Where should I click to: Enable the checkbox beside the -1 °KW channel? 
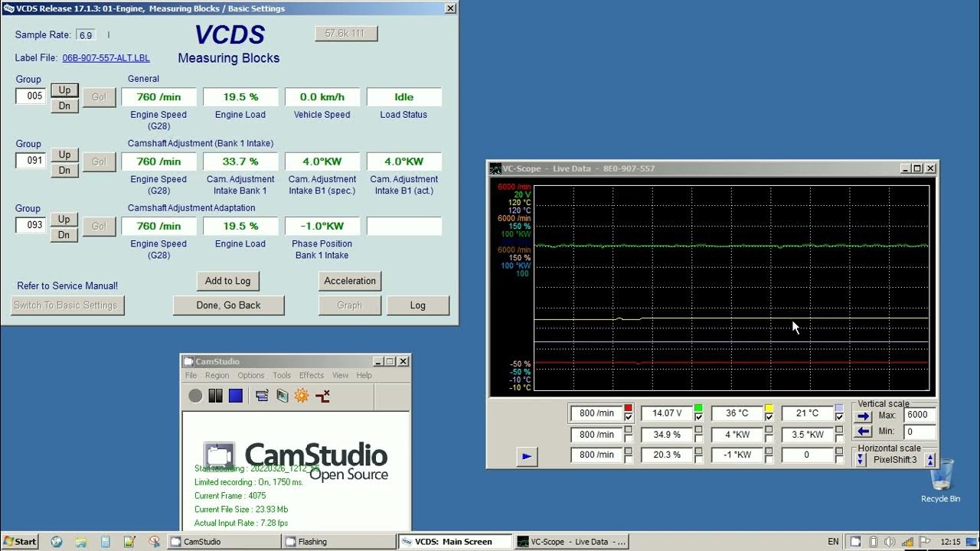769,458
